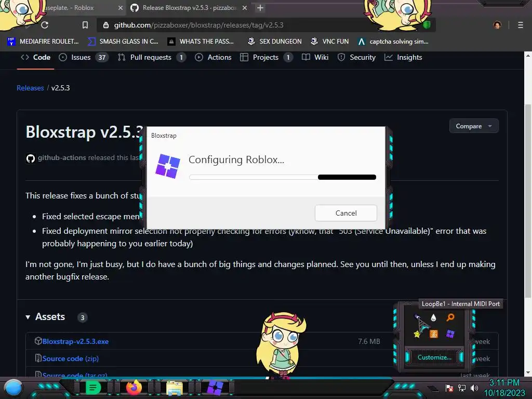Open captcha solving sim... bookmark
This screenshot has width=532, height=399.
pyautogui.click(x=393, y=42)
